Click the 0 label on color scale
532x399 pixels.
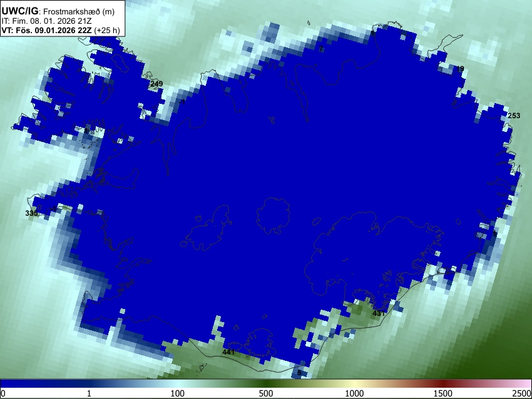tap(3, 393)
